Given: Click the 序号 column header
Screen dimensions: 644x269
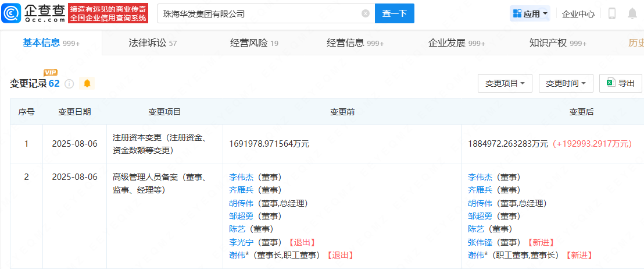Looking at the screenshot, I should 26,112.
